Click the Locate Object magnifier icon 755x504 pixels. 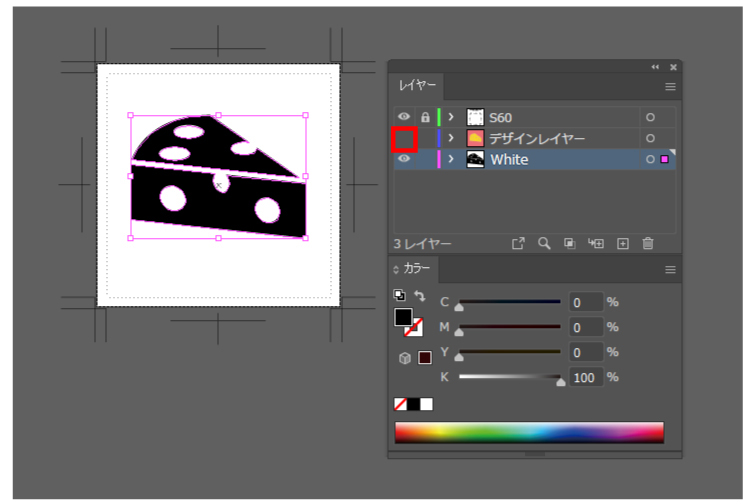544,243
